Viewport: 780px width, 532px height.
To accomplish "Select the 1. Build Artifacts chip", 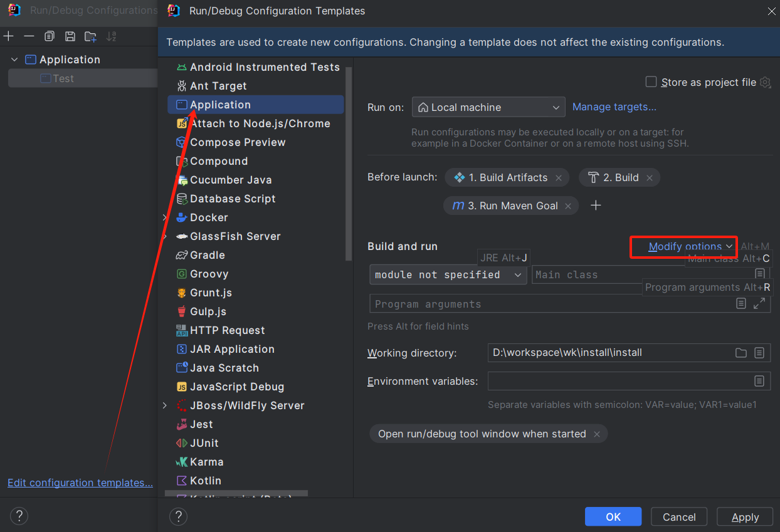I will pyautogui.click(x=507, y=178).
